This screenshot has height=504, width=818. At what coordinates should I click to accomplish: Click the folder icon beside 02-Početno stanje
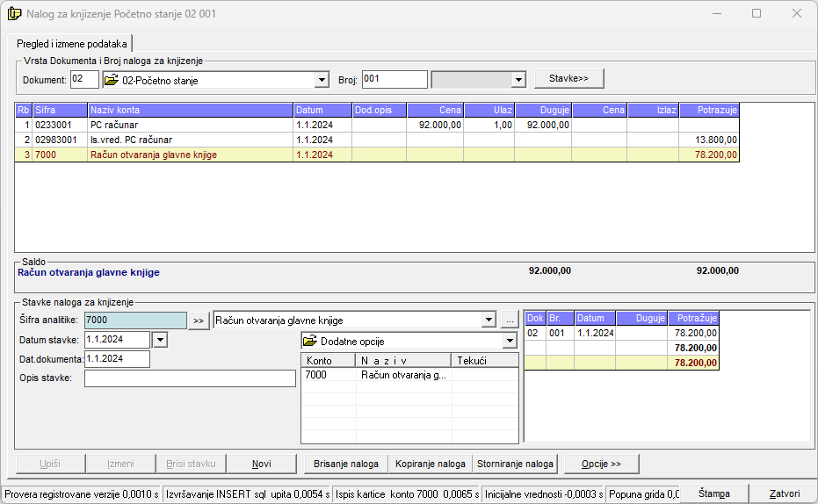tap(112, 80)
